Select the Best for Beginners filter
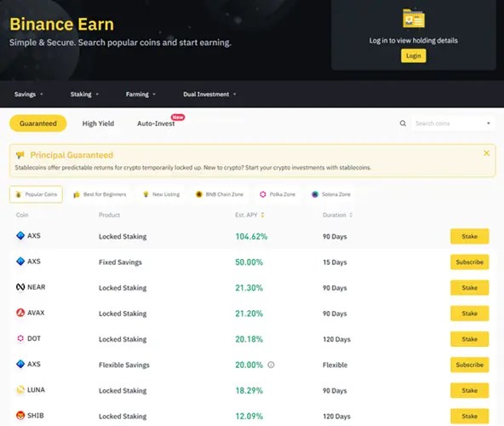Screen dimensions: 504x426 click(x=100, y=194)
